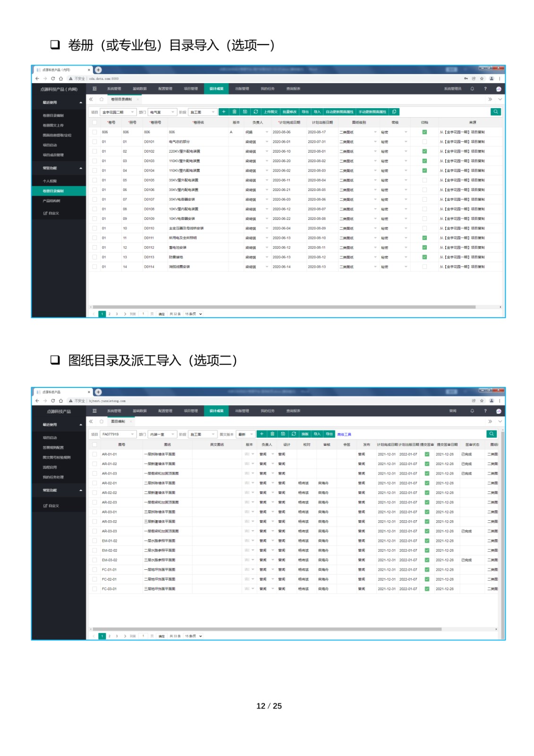Go back in the cds.dots.com browser window
This screenshot has width=534, height=756.
click(x=37, y=79)
